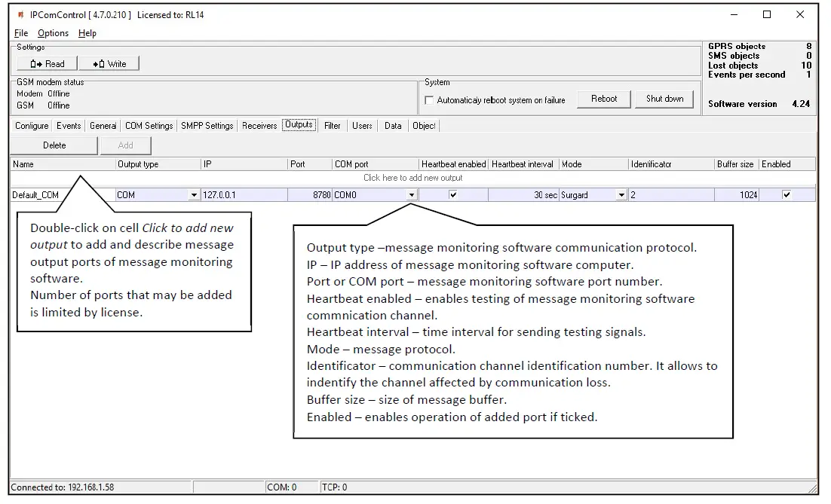Open the Mode dropdown showing Surgard
Viewport: 831px width, 504px height.
[x=622, y=194]
